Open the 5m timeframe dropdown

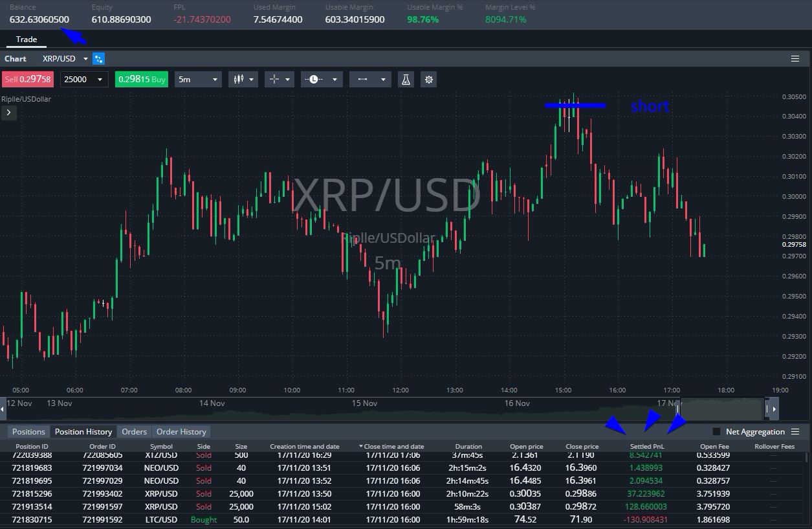point(198,80)
